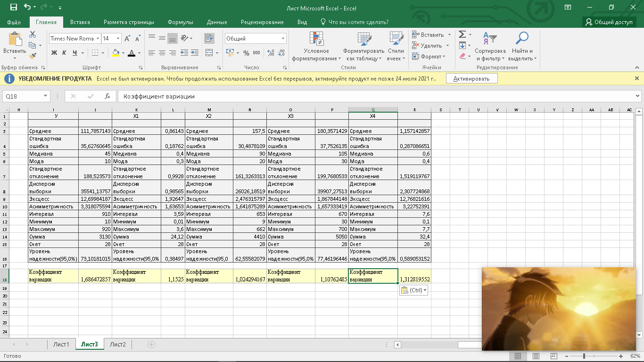Viewport: 644px width, 362px height.
Task: Save the workbook with the floppy icon
Action: coord(13,8)
